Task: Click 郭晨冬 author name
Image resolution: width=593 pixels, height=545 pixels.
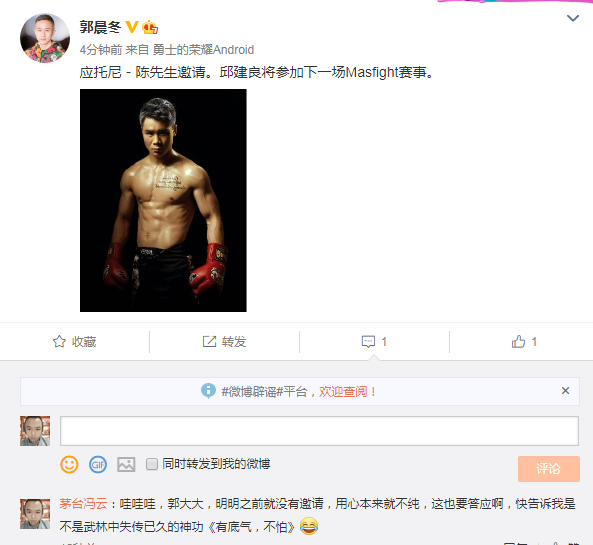Action: click(x=100, y=27)
